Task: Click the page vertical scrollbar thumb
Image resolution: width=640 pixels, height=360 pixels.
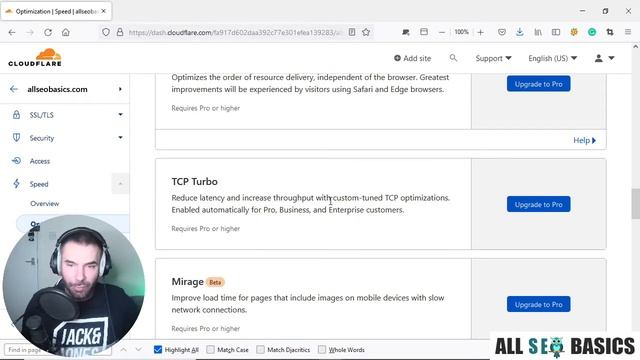Action: (636, 204)
